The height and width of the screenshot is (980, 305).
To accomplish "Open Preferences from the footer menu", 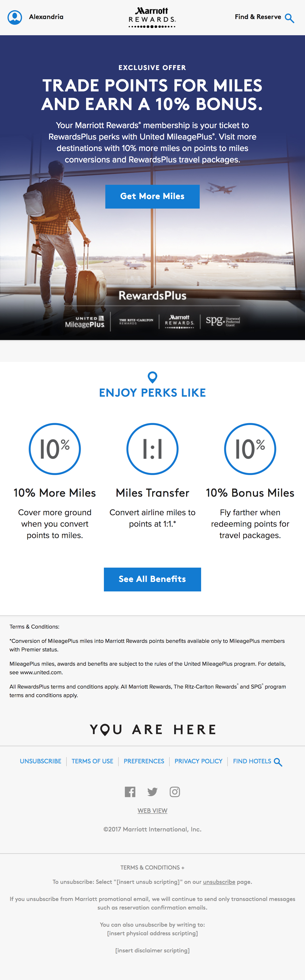I will tap(144, 761).
